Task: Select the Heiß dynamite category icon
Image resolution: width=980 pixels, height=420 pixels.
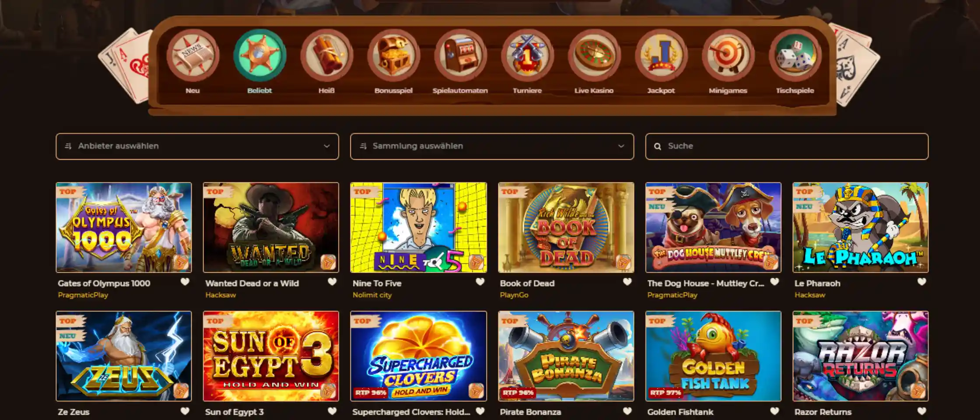Action: [x=326, y=56]
